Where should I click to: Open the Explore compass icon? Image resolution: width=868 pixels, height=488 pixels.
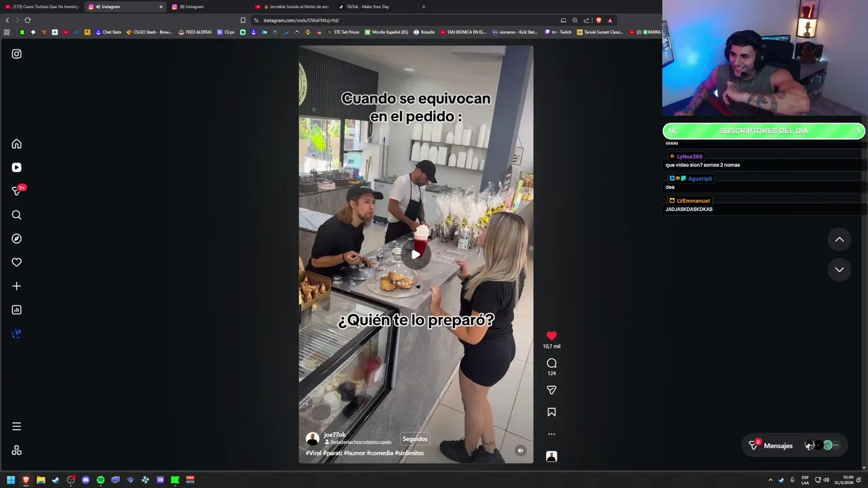click(x=16, y=239)
